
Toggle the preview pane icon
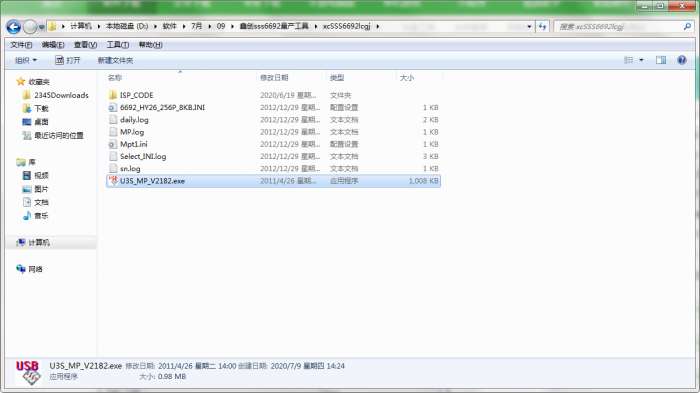pyautogui.click(x=661, y=60)
